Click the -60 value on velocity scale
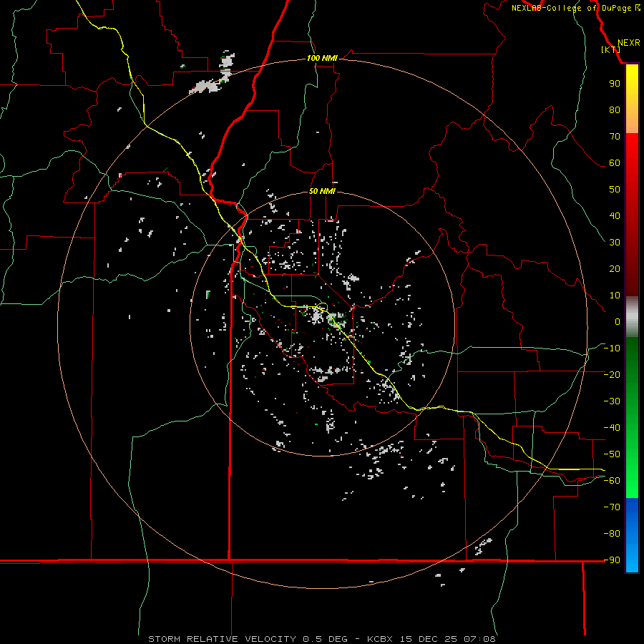The height and width of the screenshot is (644, 644). pyautogui.click(x=612, y=481)
